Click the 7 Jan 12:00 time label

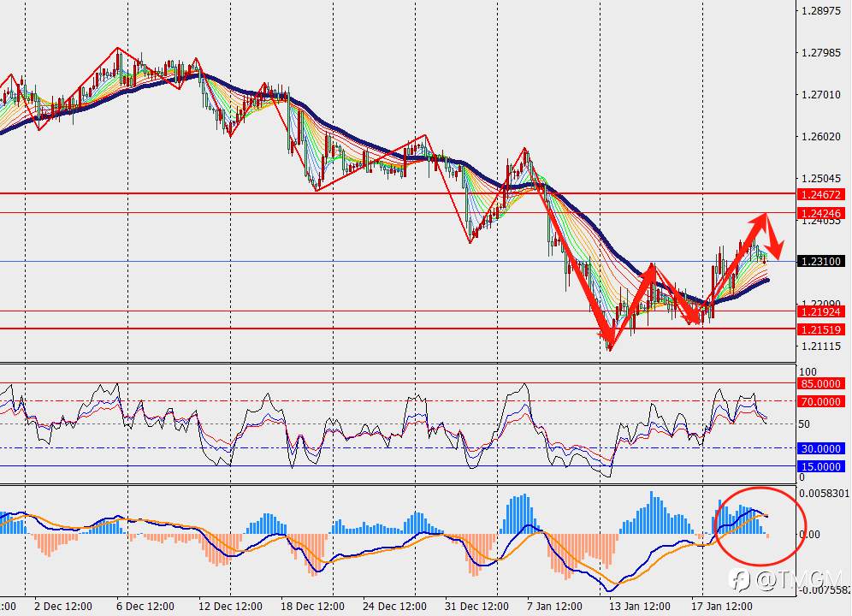pos(555,607)
